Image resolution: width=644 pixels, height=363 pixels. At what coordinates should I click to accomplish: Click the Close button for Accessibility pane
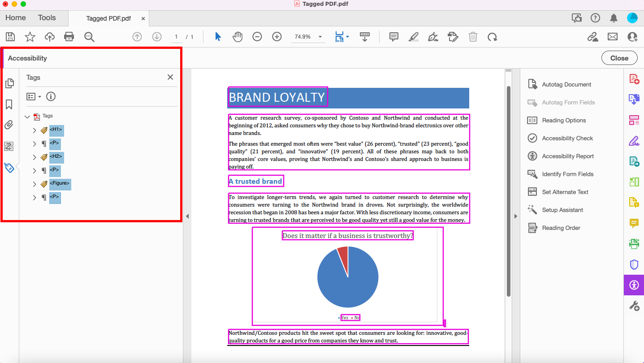click(x=619, y=58)
